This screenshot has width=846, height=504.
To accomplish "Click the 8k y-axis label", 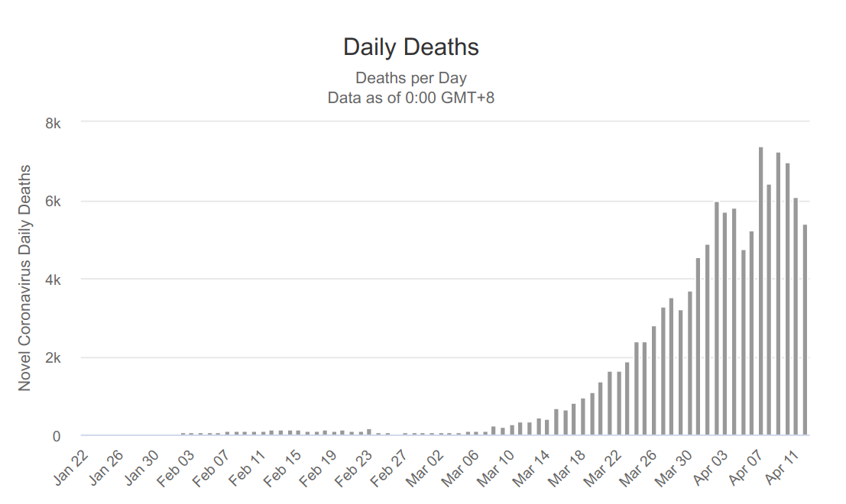I will click(x=60, y=124).
